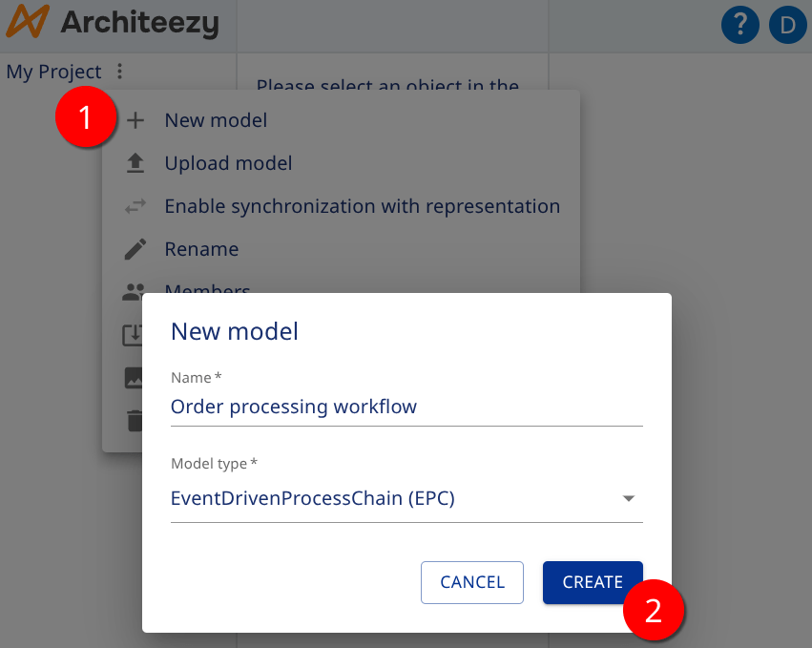The width and height of the screenshot is (812, 648).
Task: Choose Upload model menu entry
Action: tap(228, 162)
